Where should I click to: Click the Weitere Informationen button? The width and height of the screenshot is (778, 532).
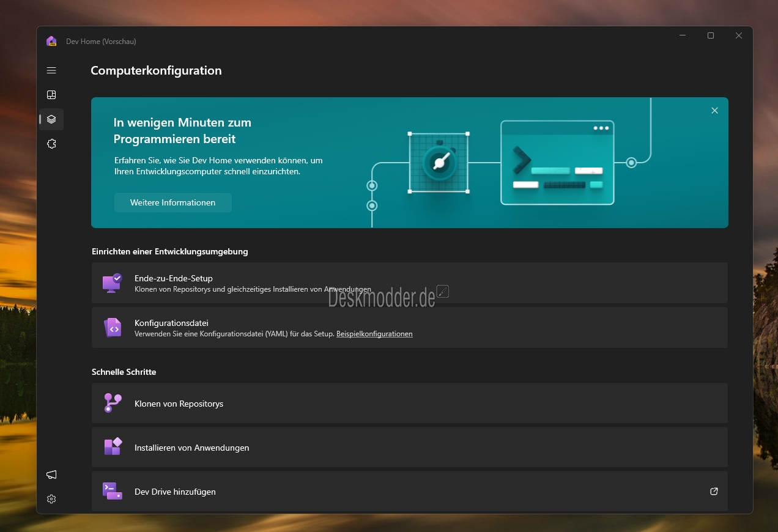coord(173,202)
